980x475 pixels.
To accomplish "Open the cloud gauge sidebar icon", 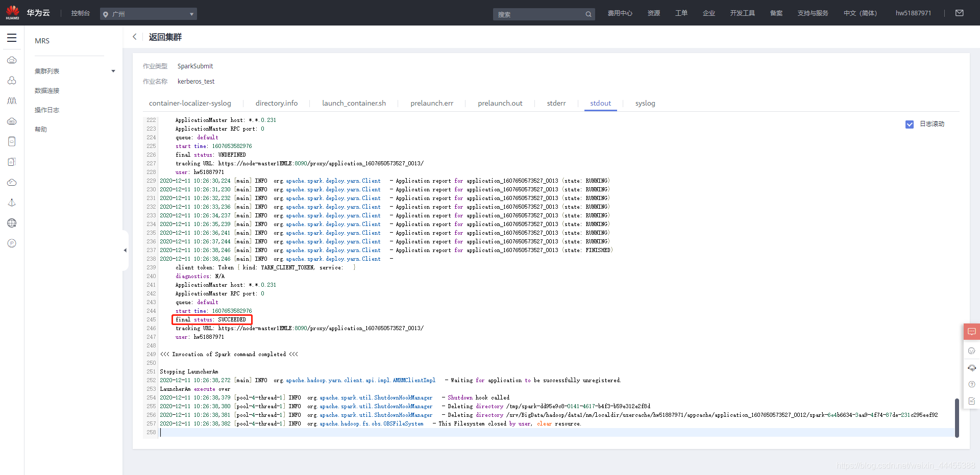I will point(12,182).
